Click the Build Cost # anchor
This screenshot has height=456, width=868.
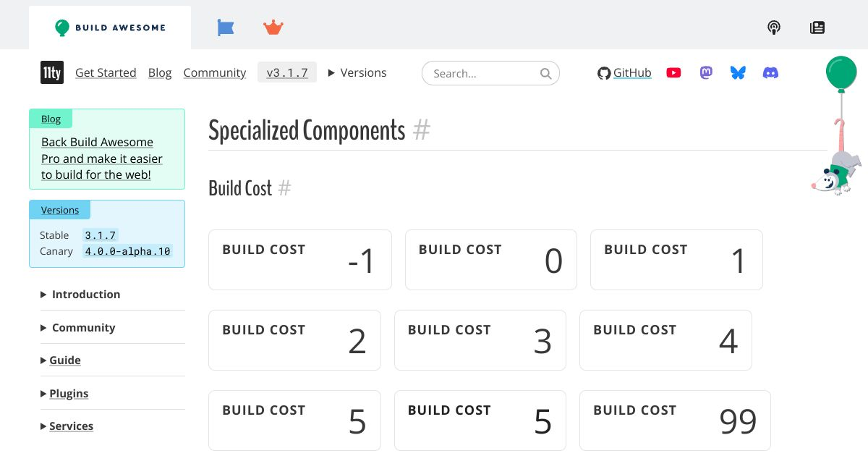click(x=285, y=188)
